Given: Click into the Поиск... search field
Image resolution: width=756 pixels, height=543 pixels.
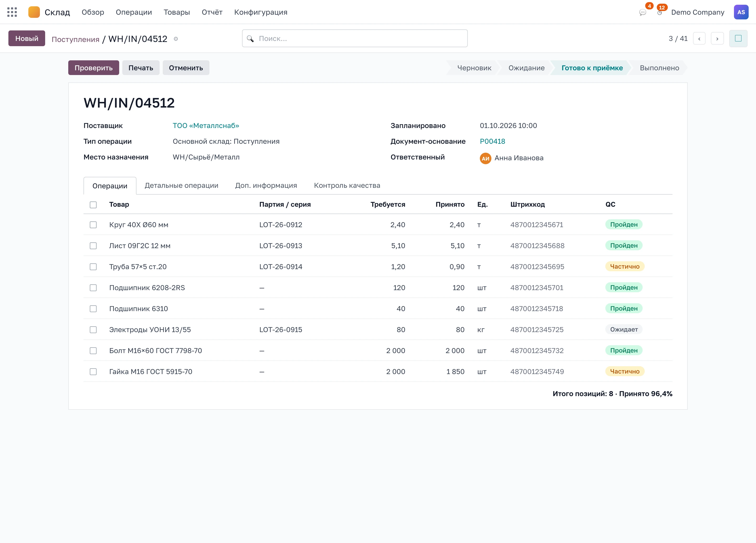Looking at the screenshot, I should click(355, 39).
